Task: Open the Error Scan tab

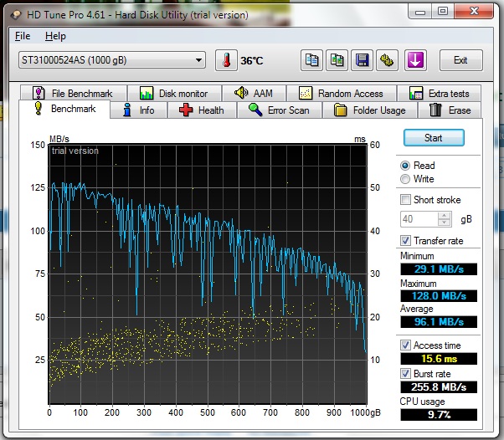Action: 280,110
